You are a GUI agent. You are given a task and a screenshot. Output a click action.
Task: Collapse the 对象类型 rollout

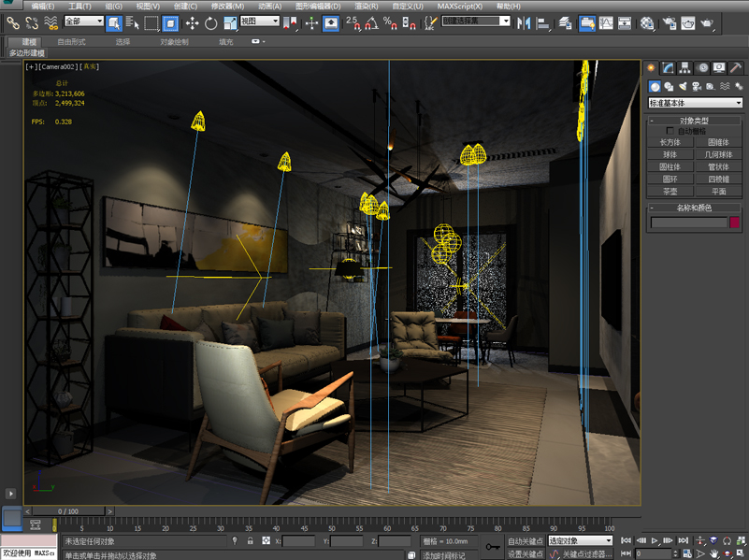(x=694, y=121)
